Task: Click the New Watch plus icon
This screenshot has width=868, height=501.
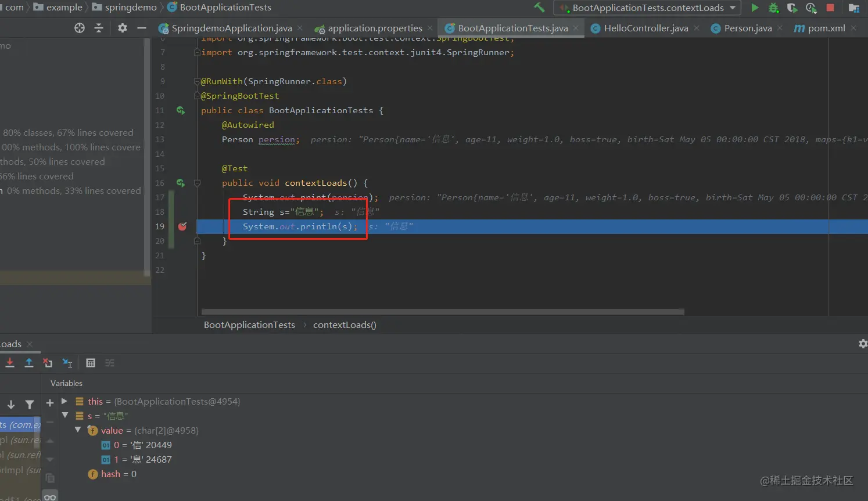Action: click(50, 403)
